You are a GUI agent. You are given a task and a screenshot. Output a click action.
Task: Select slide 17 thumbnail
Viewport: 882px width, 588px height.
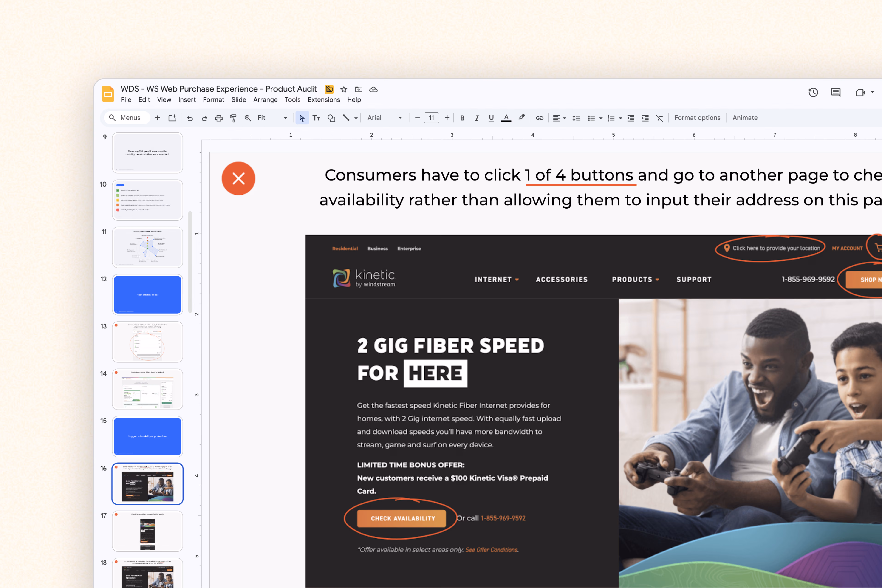click(x=147, y=531)
